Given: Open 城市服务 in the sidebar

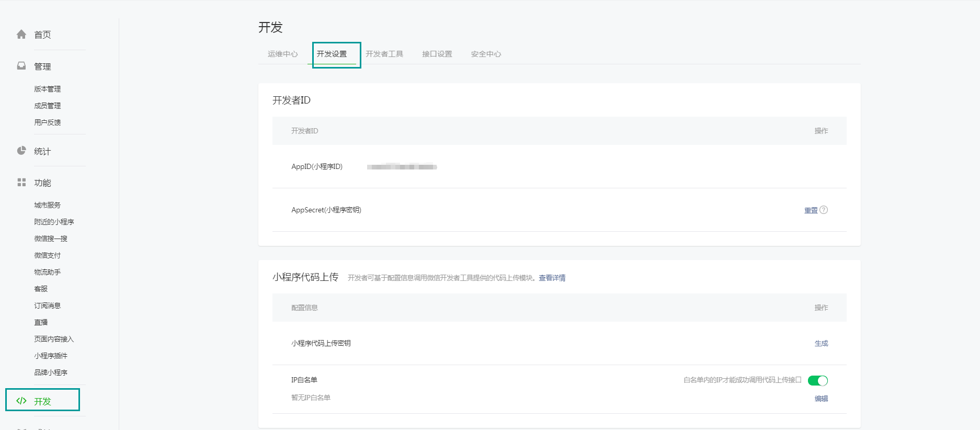Looking at the screenshot, I should [48, 205].
